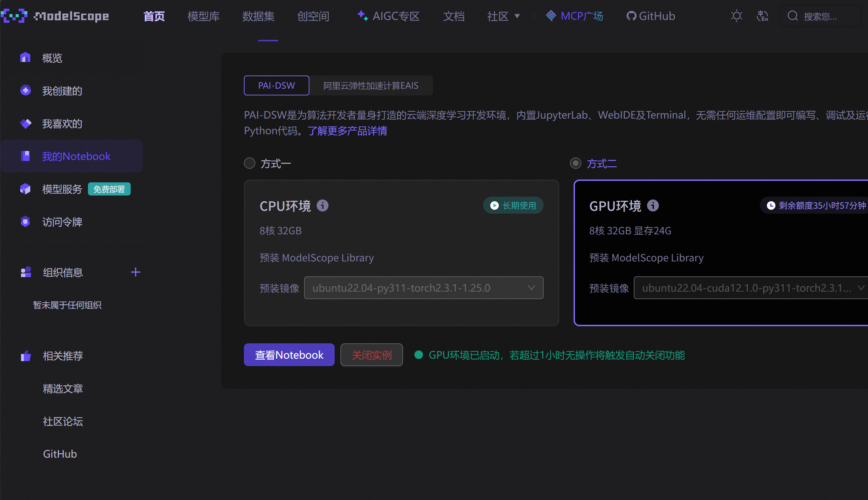868x500 pixels.
Task: Focus the 搜索您 search input field
Action: 820,16
